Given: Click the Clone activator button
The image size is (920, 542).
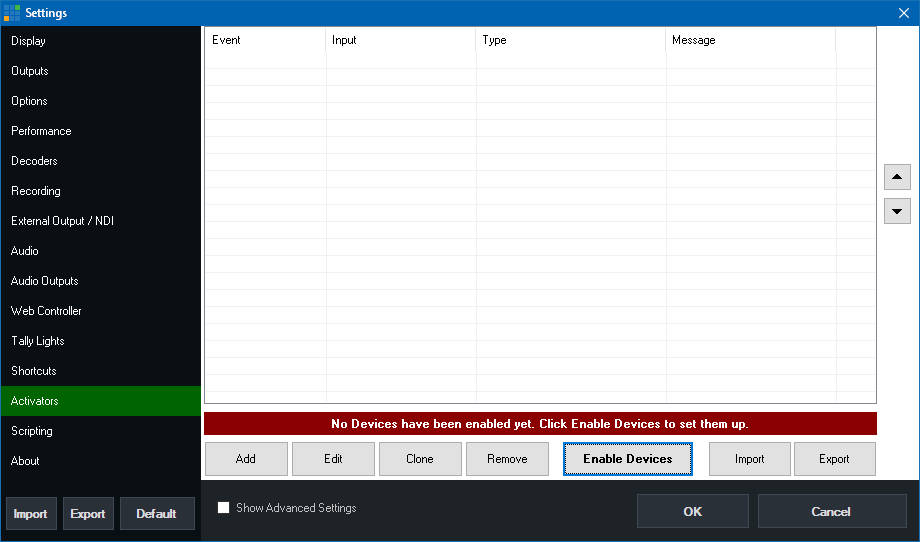Looking at the screenshot, I should [x=420, y=459].
